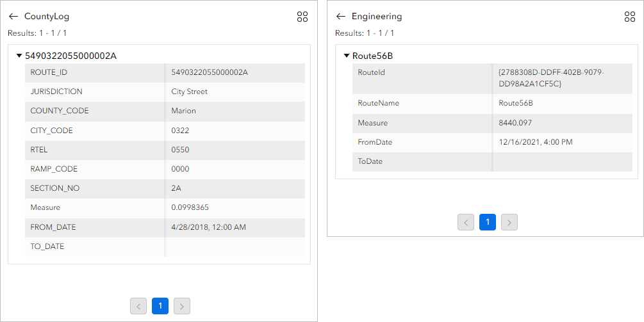Click the ROUTE_ID value 5490322055000002A
The width and height of the screenshot is (644, 322).
coord(210,72)
